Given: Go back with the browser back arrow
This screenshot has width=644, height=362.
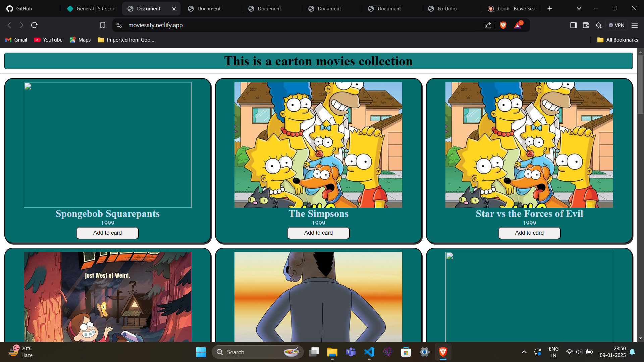Looking at the screenshot, I should click(9, 25).
